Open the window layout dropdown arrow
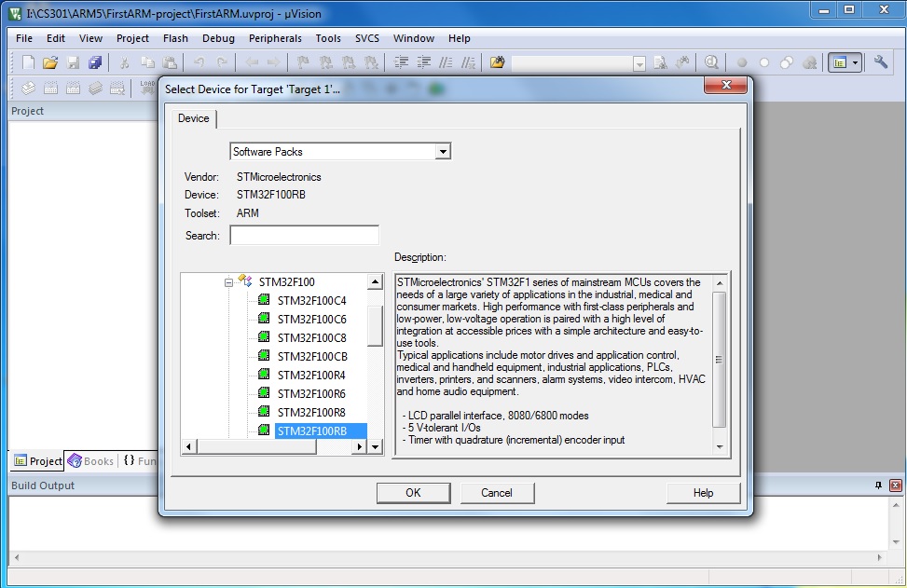 tap(856, 62)
